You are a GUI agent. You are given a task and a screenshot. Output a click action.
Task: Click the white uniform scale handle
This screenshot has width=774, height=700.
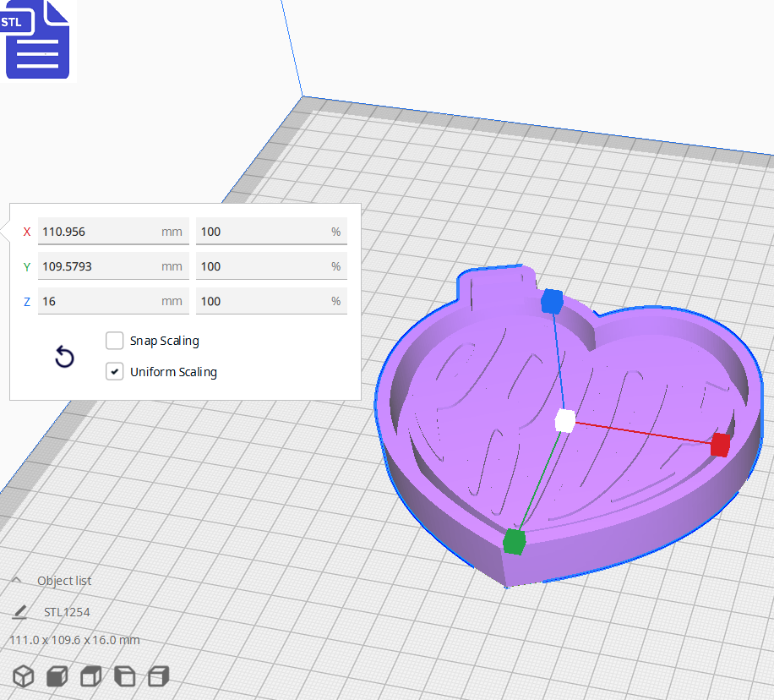[x=564, y=421]
